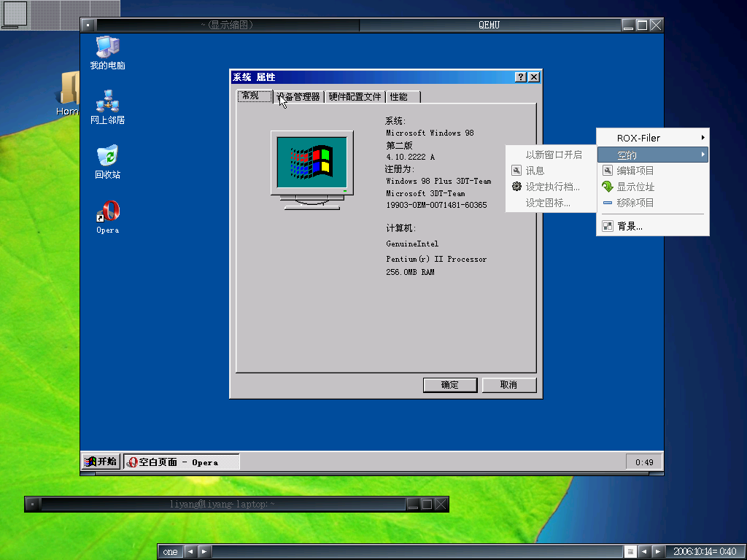Viewport: 747px width, 560px height.
Task: Click the edit icon beside 编辑项目
Action: (x=608, y=171)
